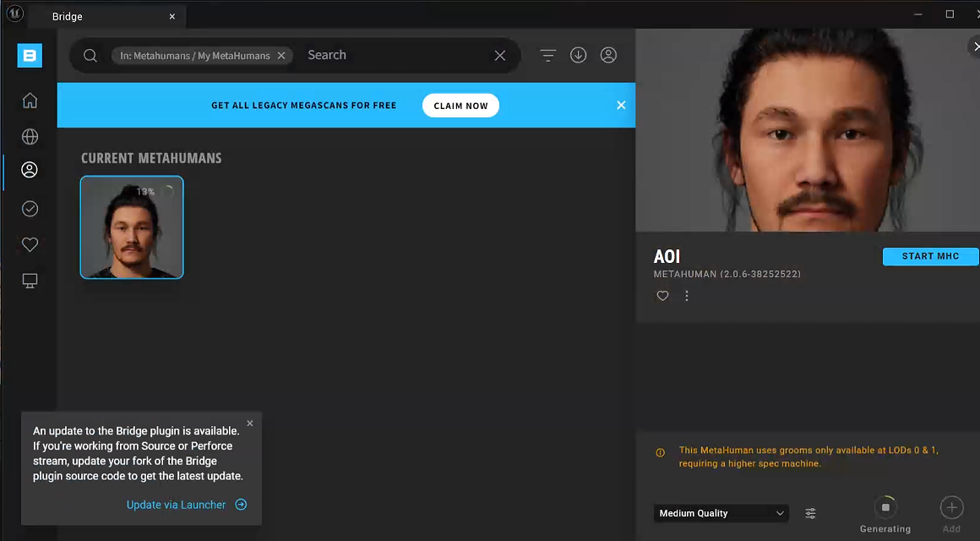
Task: View favorites via the sidebar heart icon
Action: pos(30,244)
